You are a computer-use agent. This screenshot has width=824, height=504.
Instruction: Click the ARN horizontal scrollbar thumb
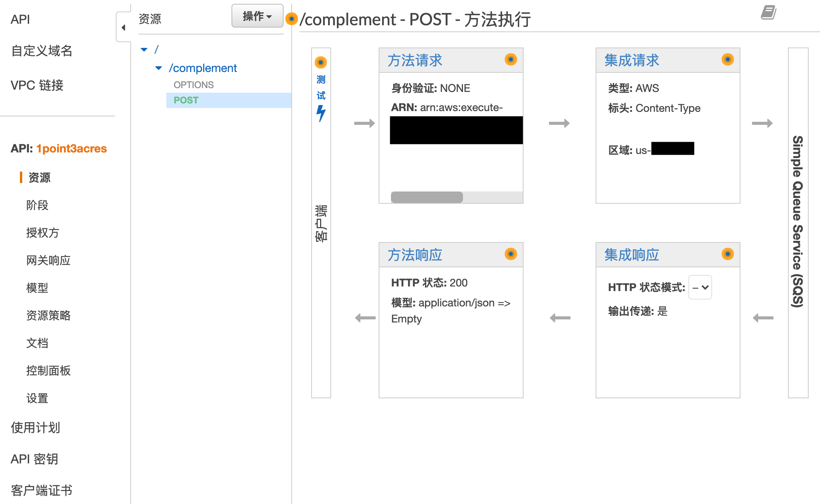427,197
